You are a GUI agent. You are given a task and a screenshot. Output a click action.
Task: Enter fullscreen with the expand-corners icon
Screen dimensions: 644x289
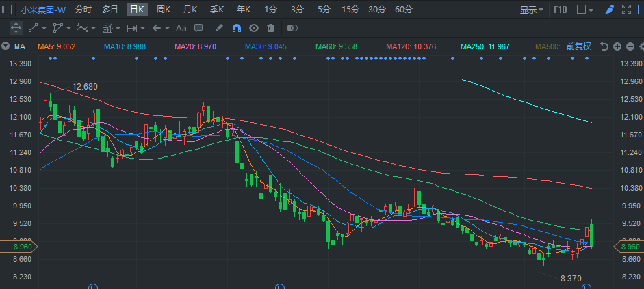(626, 9)
